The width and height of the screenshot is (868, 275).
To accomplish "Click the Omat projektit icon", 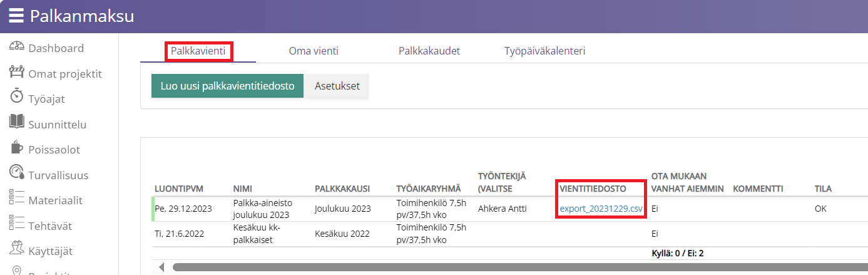I will [x=17, y=73].
